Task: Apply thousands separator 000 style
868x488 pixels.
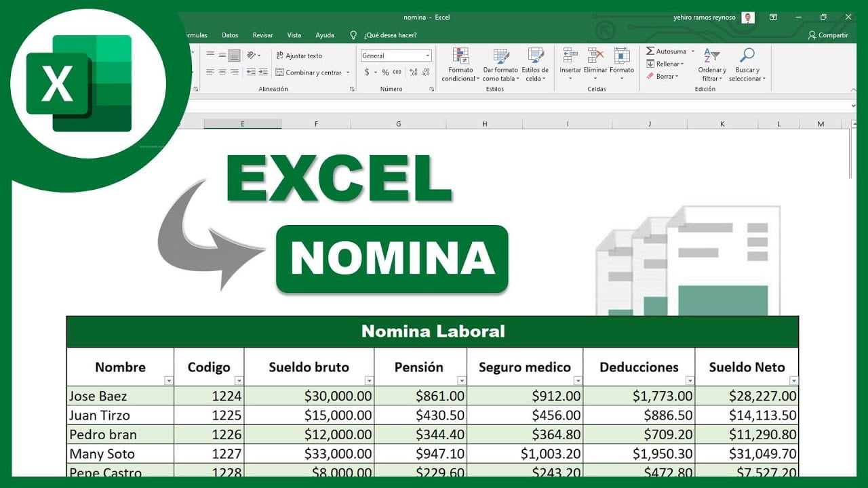Action: click(397, 72)
